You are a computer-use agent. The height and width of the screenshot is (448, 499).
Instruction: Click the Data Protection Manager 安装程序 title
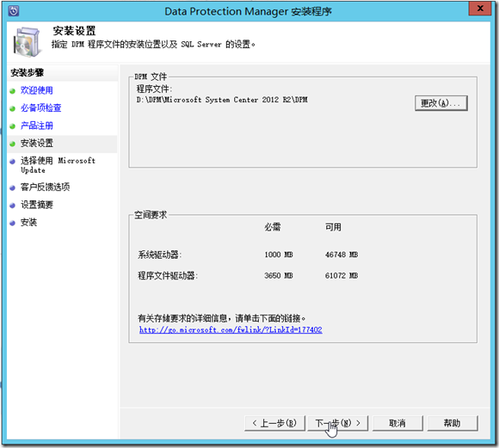point(249,11)
